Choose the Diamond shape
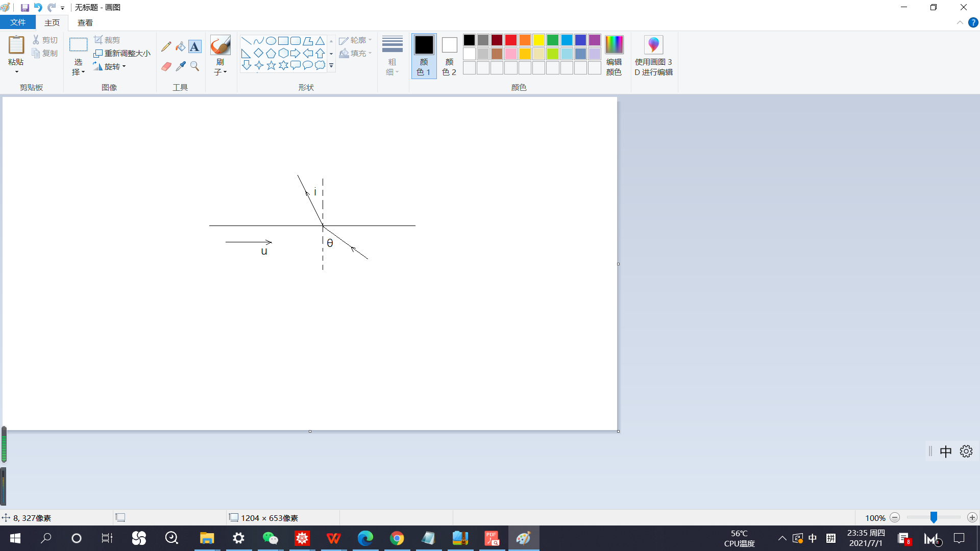 click(258, 53)
